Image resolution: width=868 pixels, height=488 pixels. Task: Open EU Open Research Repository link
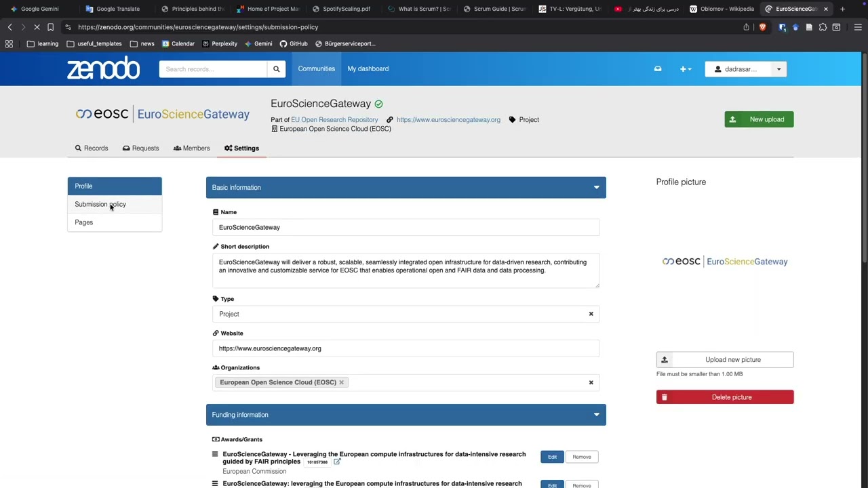[334, 120]
